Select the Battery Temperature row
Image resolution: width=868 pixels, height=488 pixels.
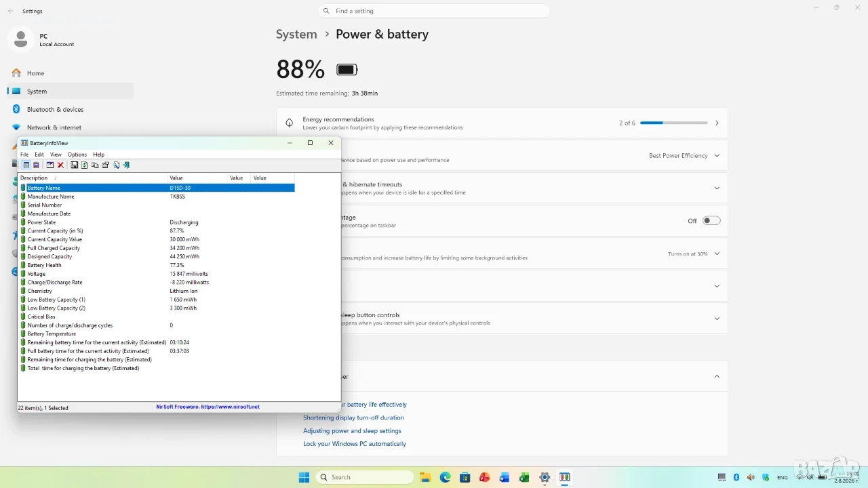tap(157, 334)
